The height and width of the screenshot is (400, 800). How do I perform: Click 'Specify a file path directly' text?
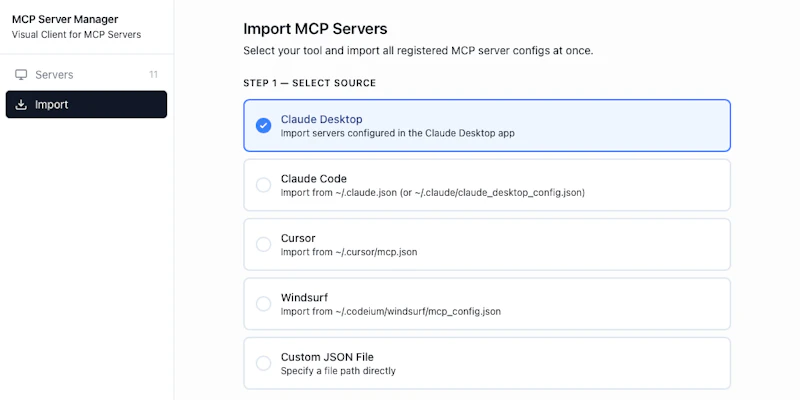click(x=338, y=371)
